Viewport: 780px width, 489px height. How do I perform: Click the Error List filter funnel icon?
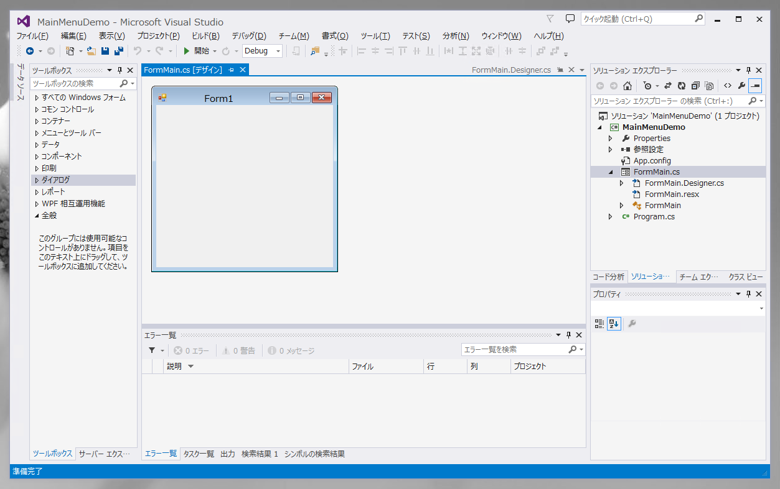[x=152, y=351]
